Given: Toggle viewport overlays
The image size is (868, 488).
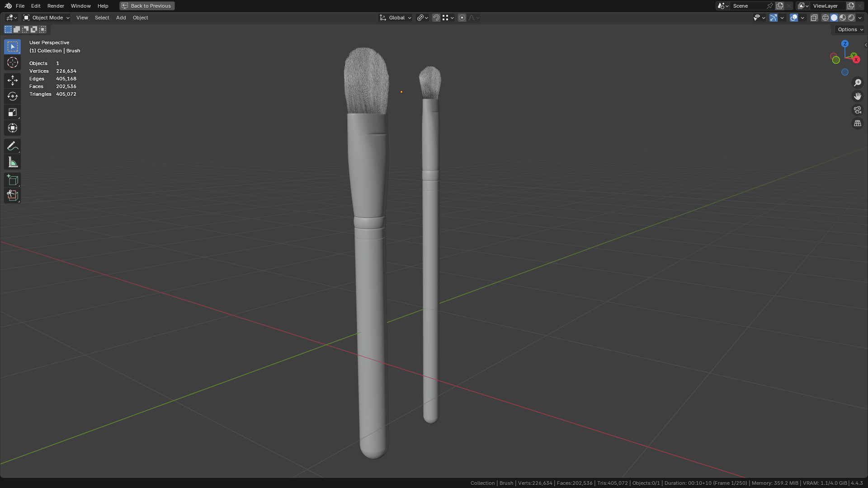Looking at the screenshot, I should point(794,18).
